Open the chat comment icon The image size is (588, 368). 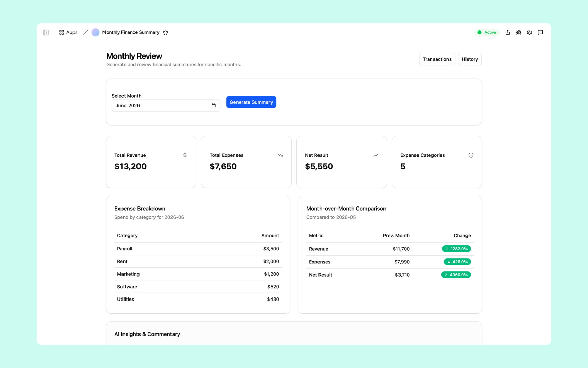coord(540,32)
